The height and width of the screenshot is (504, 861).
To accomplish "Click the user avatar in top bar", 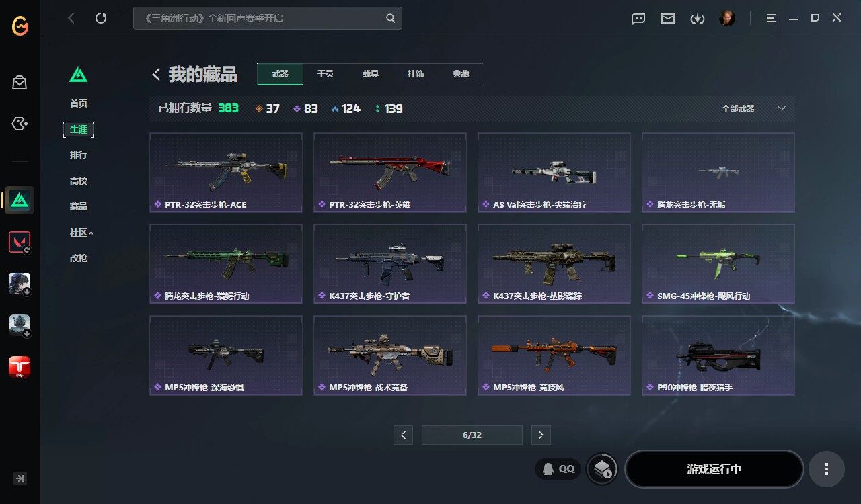I will click(x=726, y=18).
